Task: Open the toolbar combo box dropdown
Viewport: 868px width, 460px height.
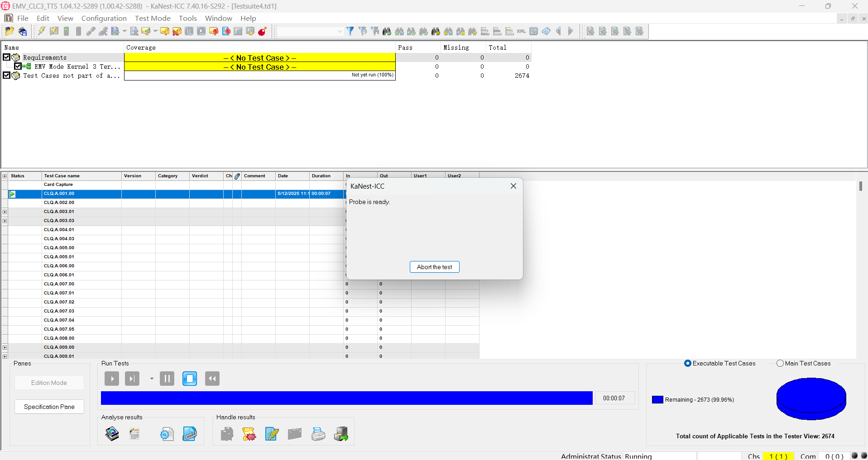Action: [340, 31]
